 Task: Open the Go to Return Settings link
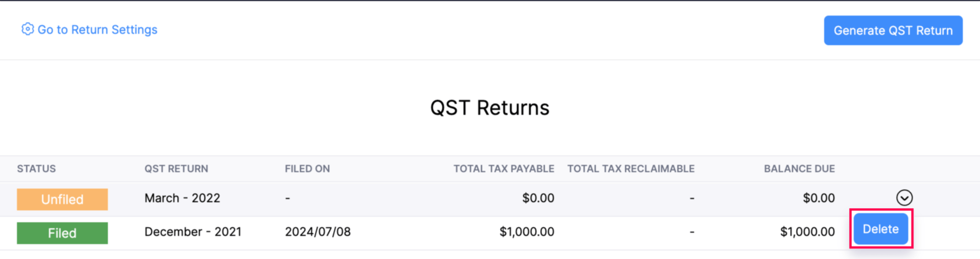(x=97, y=30)
